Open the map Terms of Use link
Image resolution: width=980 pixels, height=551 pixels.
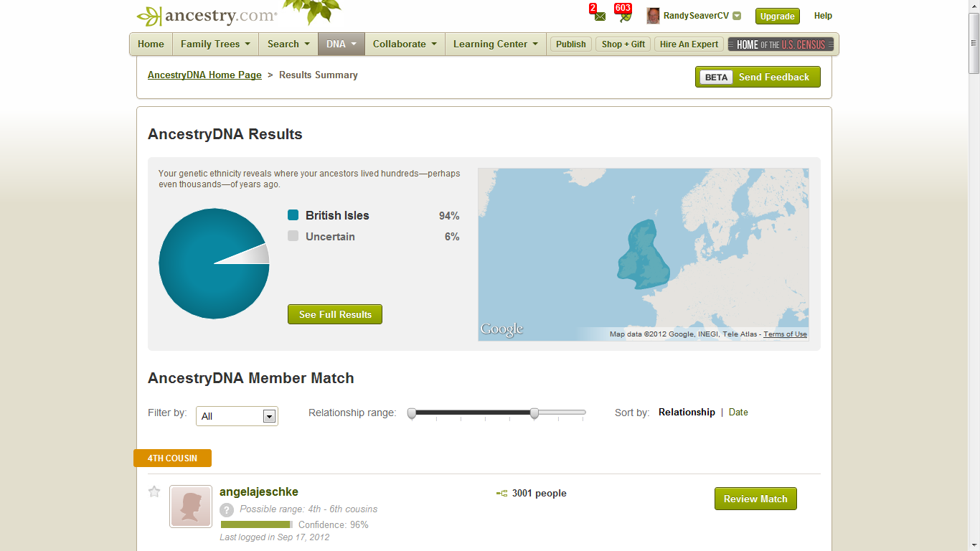(x=785, y=334)
